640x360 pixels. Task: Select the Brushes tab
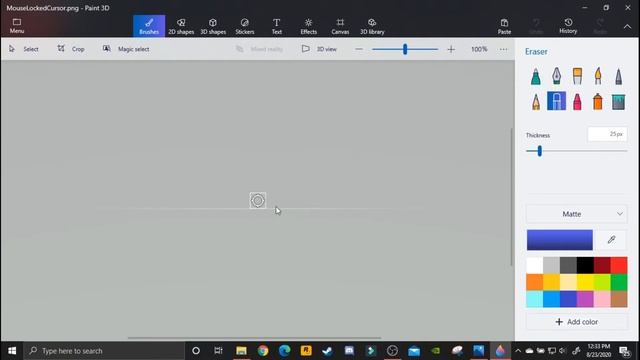click(149, 26)
